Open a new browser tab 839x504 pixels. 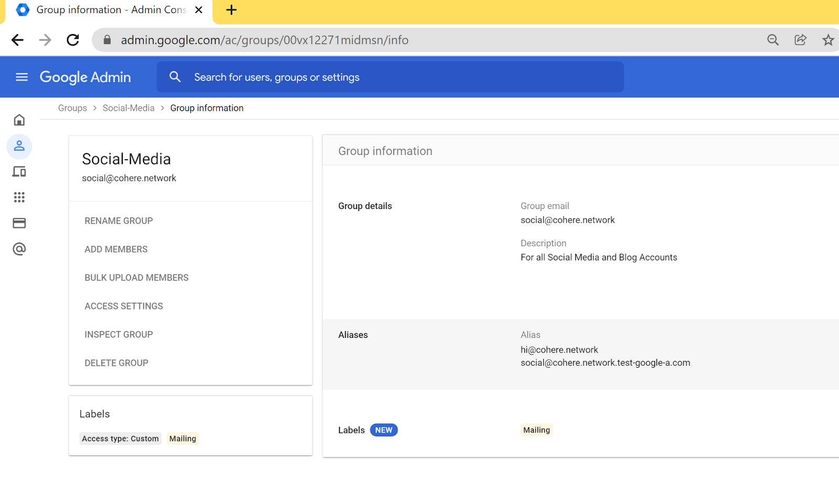pos(231,10)
